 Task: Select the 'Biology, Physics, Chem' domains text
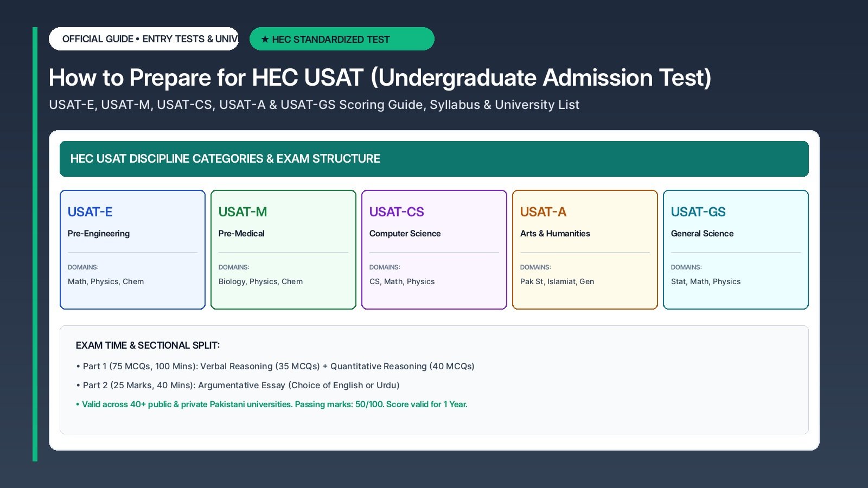coord(260,281)
